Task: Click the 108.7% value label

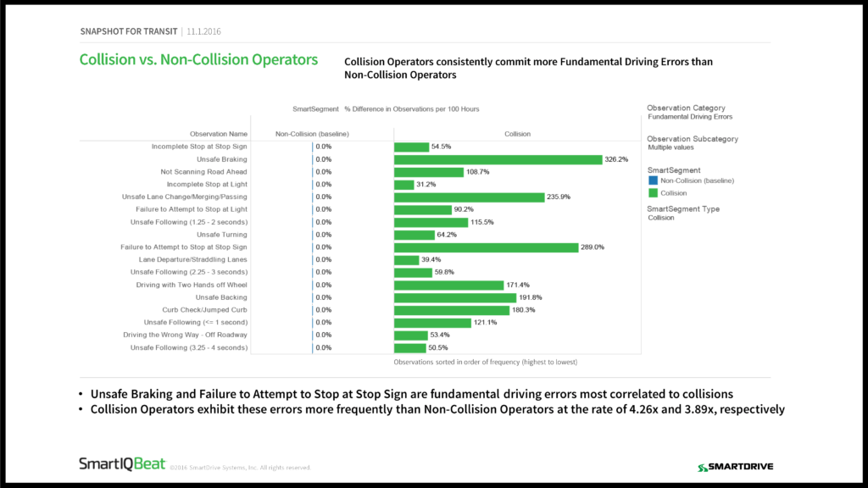Action: (x=478, y=172)
